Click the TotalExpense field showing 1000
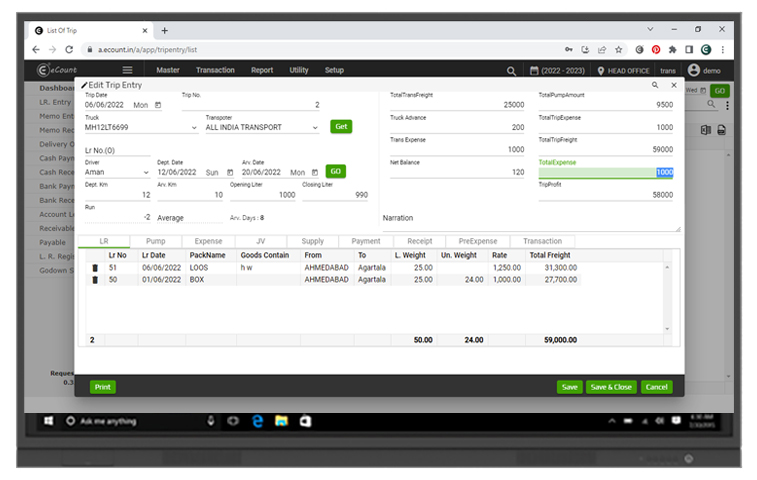757x480 pixels. tap(606, 172)
